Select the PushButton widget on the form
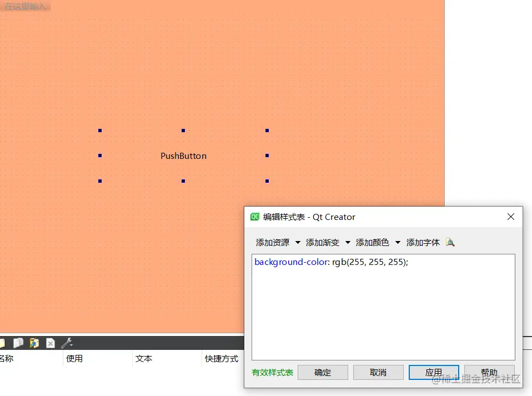Viewport: 532px width, 396px height. pos(183,156)
